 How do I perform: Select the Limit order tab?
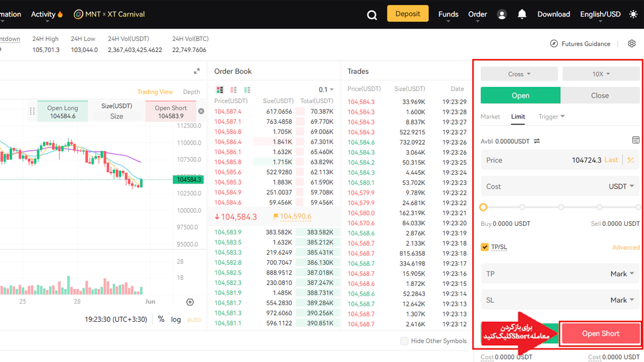[x=518, y=116]
